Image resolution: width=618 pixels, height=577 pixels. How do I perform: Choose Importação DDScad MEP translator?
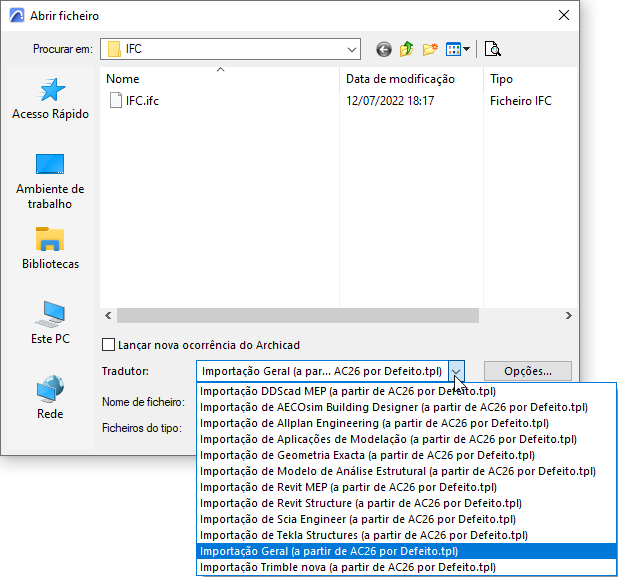tap(406, 391)
